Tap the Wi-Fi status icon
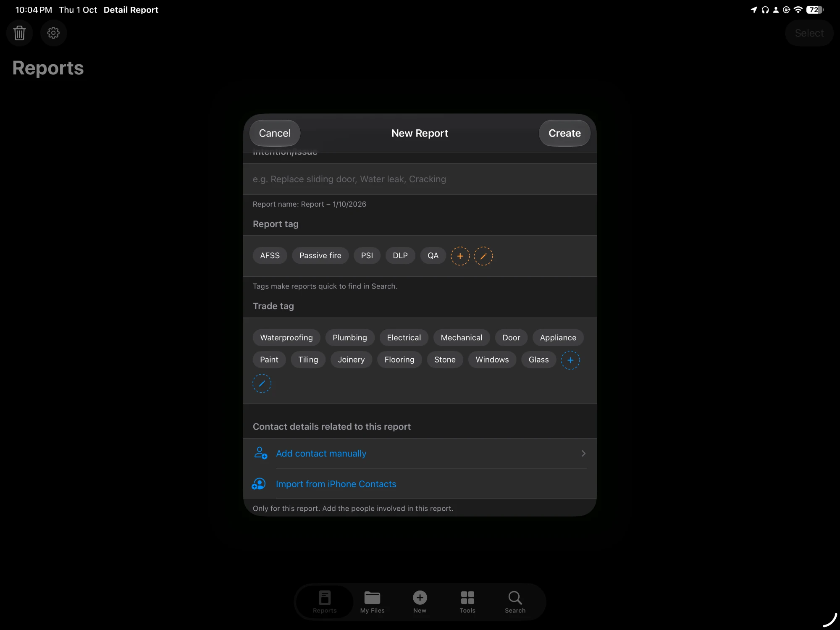The image size is (840, 630). 798,10
